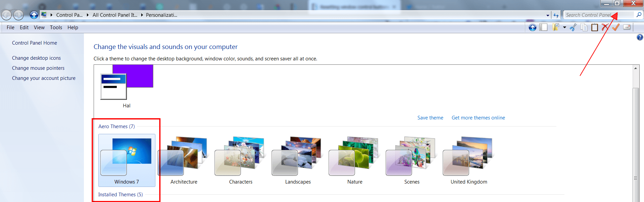Open the Edit menu
This screenshot has width=644, height=202.
pyautogui.click(x=24, y=28)
